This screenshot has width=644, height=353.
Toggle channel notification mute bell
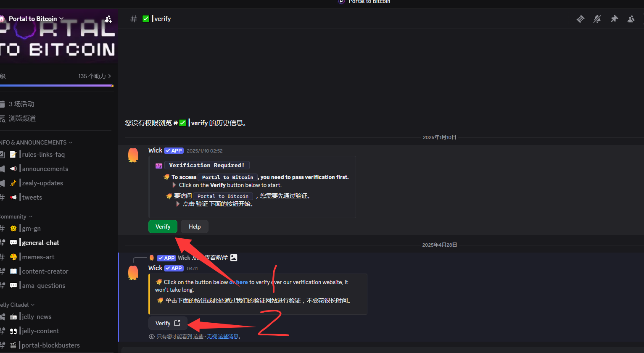point(597,19)
